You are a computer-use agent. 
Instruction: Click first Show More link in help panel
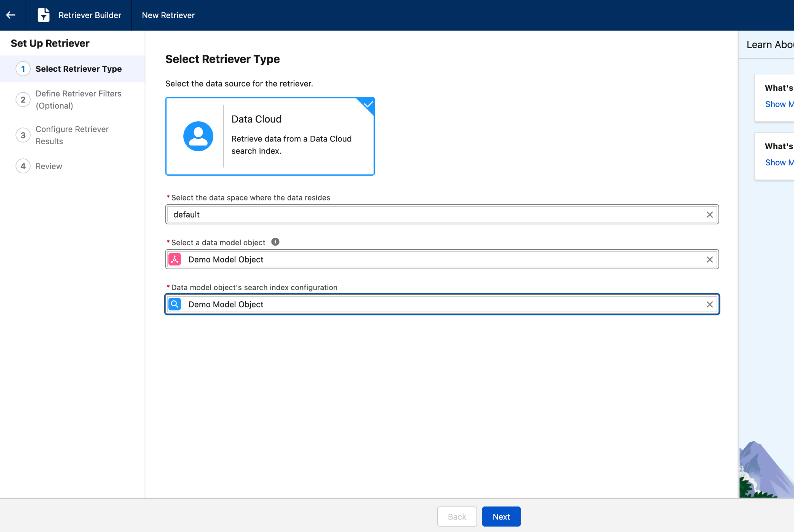coord(779,104)
